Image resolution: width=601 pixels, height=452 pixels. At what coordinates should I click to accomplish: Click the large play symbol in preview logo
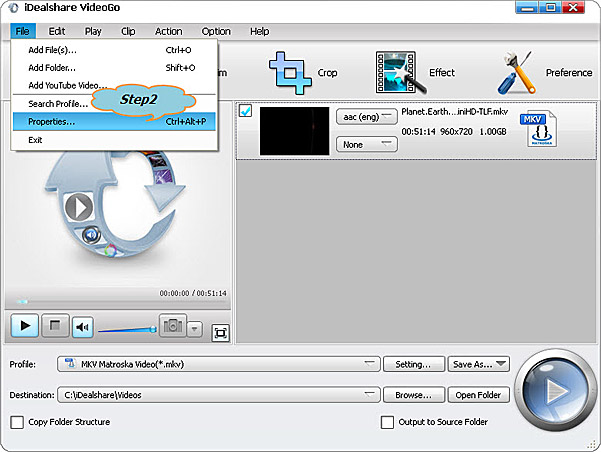pyautogui.click(x=79, y=207)
